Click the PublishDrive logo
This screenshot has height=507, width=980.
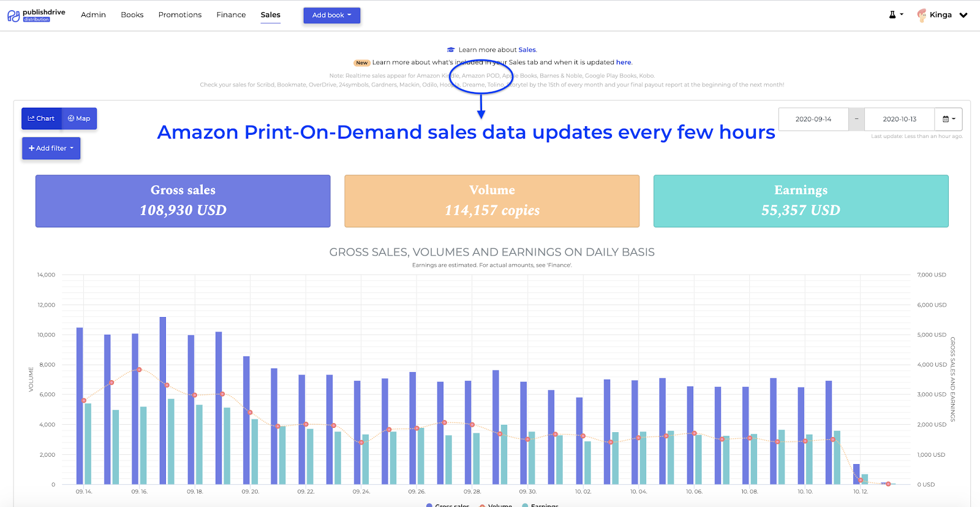36,15
